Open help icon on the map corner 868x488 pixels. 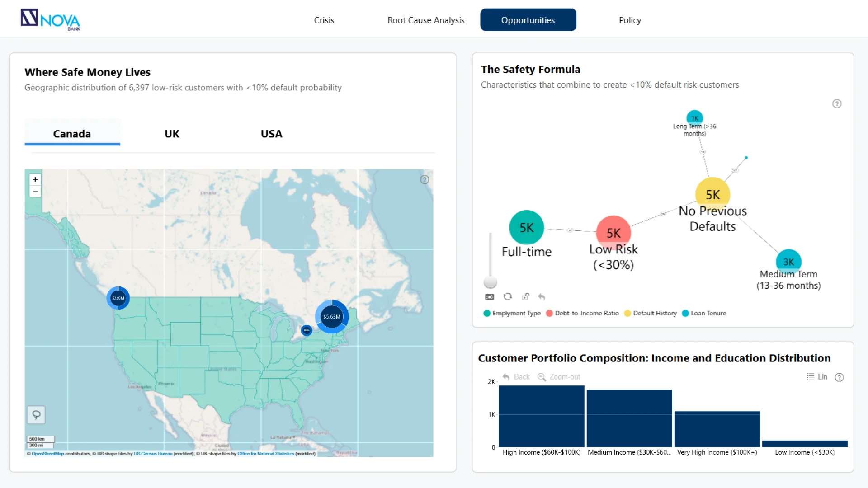point(424,180)
